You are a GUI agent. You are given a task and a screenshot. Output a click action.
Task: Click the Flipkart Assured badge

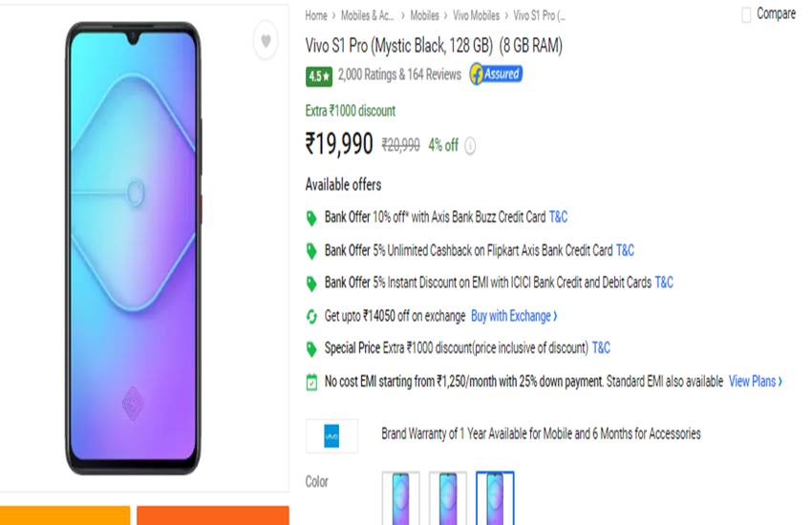coord(496,74)
